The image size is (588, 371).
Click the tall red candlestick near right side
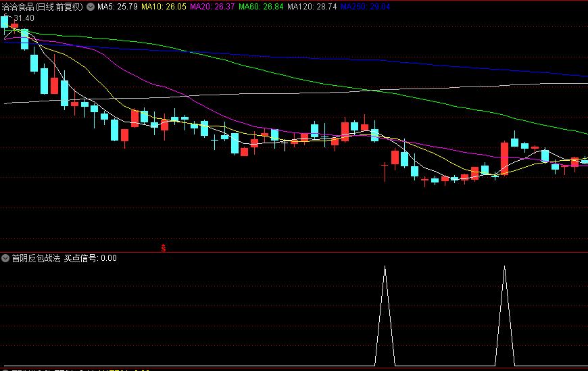pyautogui.click(x=504, y=157)
